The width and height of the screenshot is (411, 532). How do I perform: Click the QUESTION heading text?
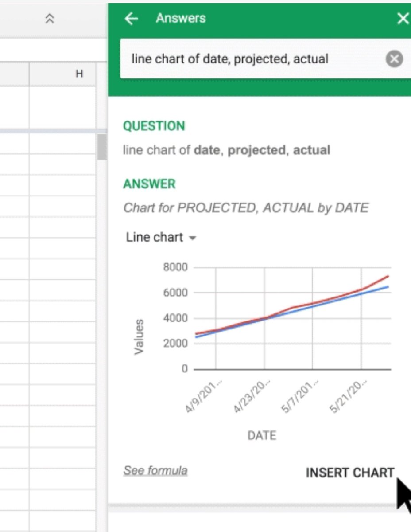click(x=154, y=126)
